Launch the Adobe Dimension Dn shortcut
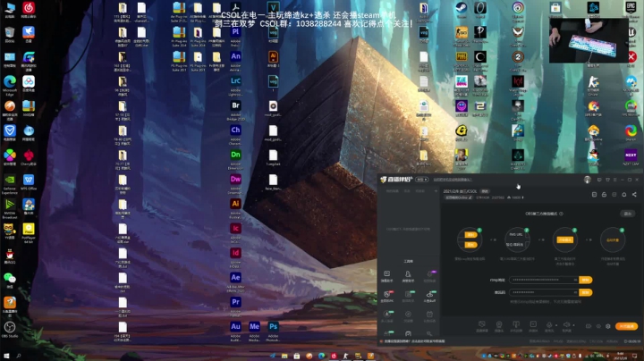 pos(235,159)
